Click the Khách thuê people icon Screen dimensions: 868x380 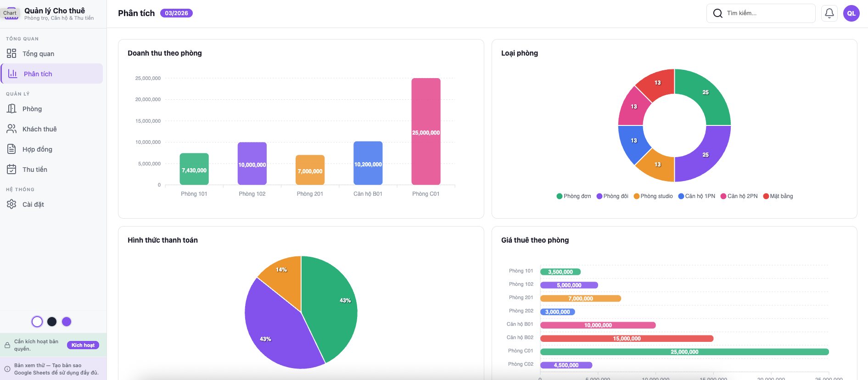[x=11, y=129]
